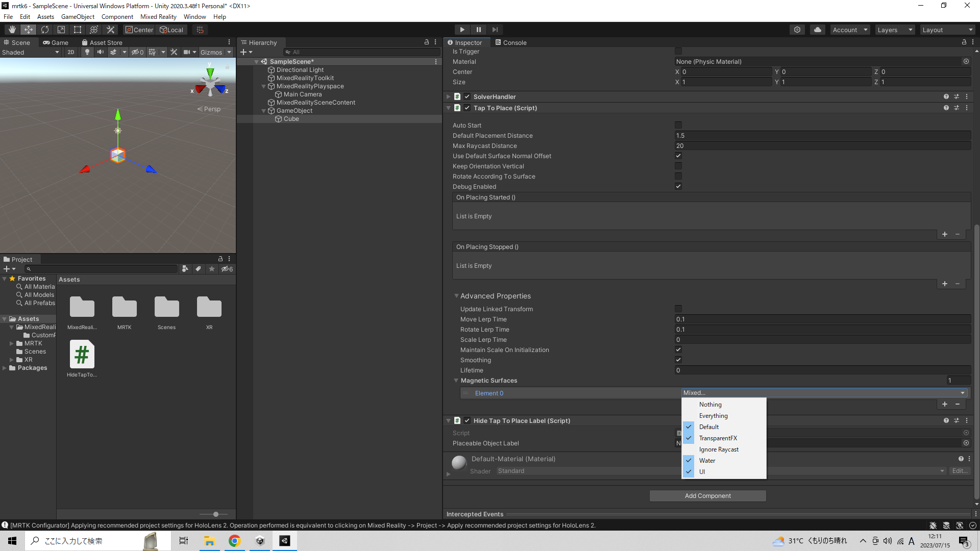Open Account dropdown

pos(850,30)
